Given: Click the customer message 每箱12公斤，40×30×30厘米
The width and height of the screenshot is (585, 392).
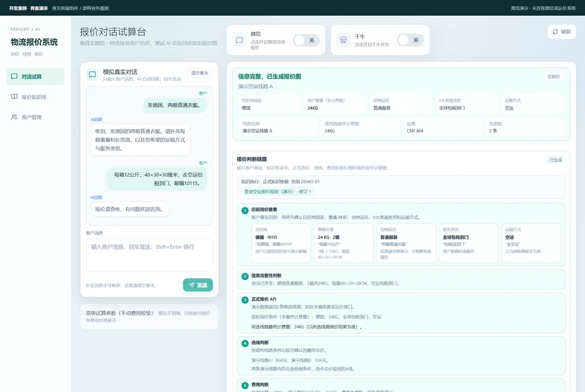Looking at the screenshot, I should [x=157, y=179].
